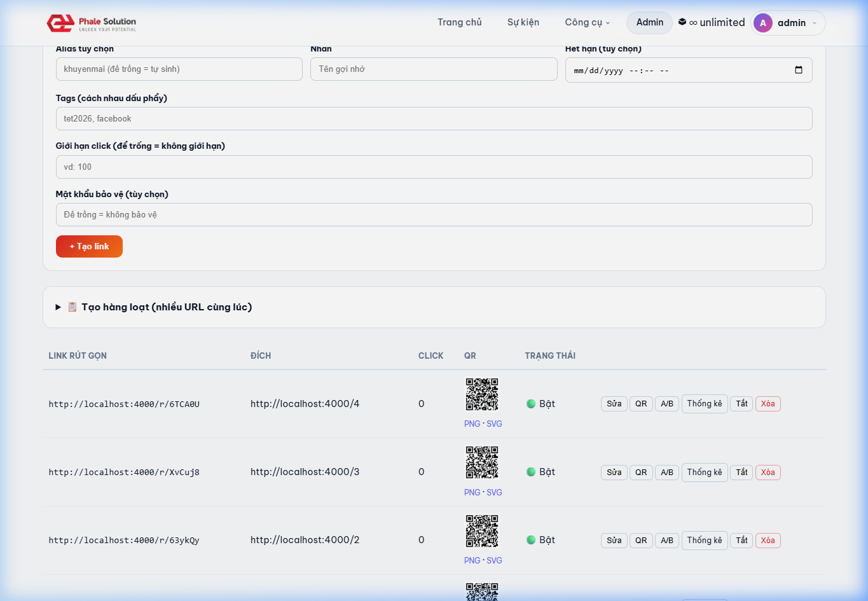868x601 pixels.
Task: Download PNG QR for 6TCA0U link
Action: [472, 424]
